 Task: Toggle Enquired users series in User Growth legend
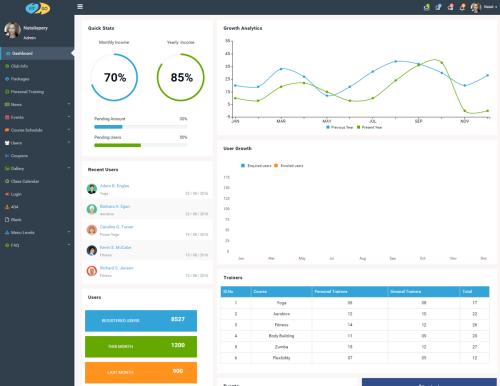pos(256,166)
